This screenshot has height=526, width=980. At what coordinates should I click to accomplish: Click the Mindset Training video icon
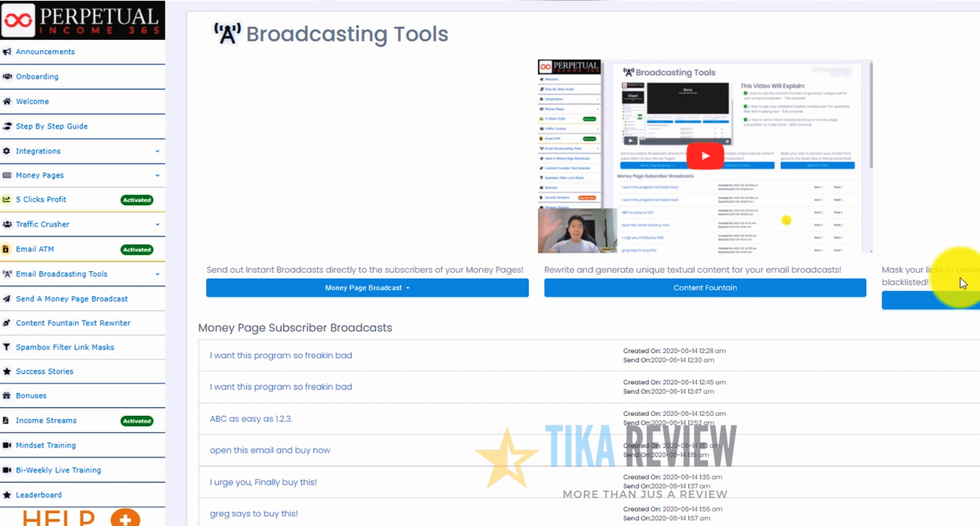[7, 445]
